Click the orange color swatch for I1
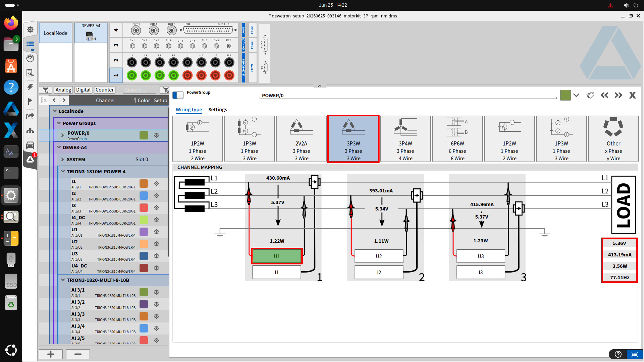Viewport: 644px width, 362px height. tap(144, 183)
